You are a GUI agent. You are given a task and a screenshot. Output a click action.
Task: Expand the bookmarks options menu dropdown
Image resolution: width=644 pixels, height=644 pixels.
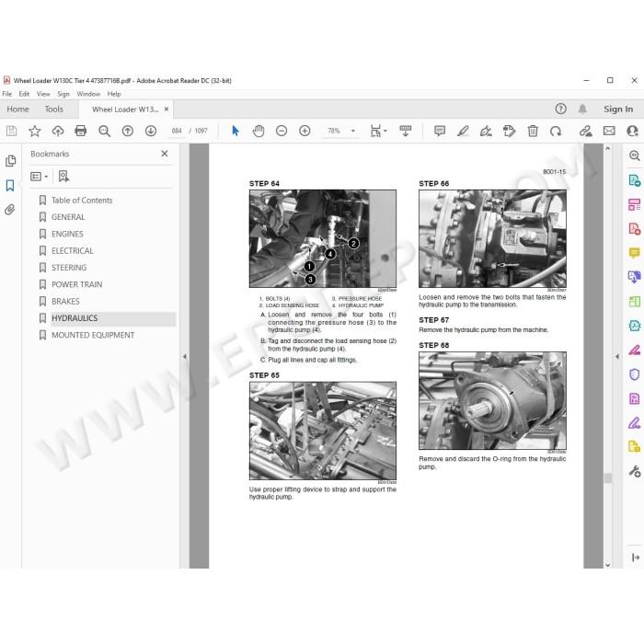click(x=40, y=177)
